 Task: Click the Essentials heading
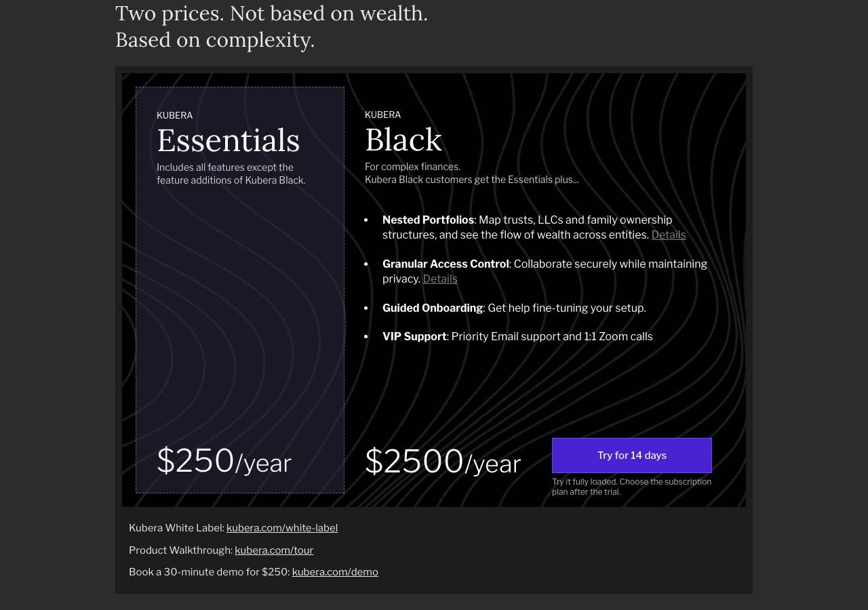pos(229,140)
